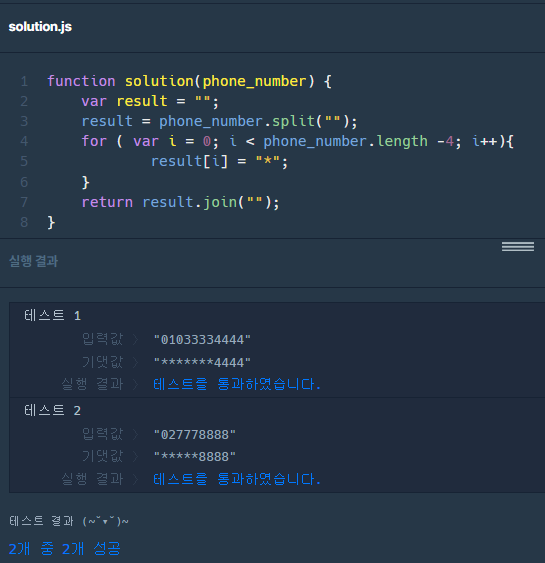Click the phone_number parameter on line 1
Image resolution: width=545 pixels, height=563 pixels.
click(x=255, y=82)
